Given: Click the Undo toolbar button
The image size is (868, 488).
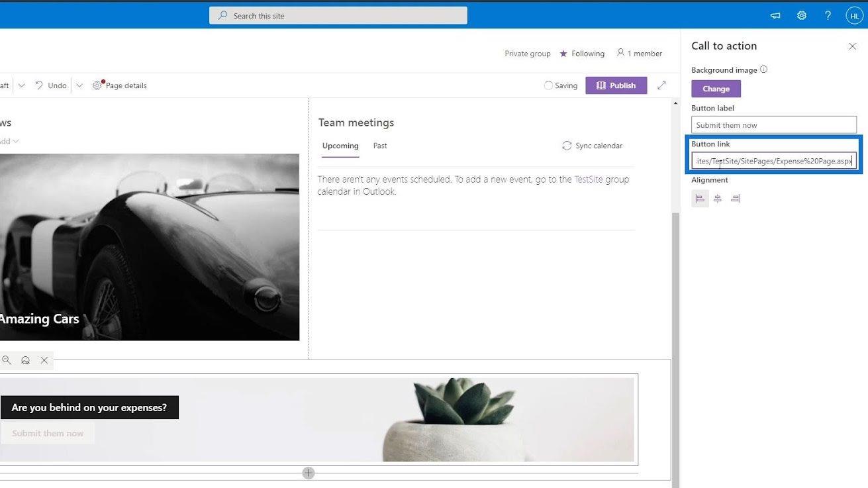Looking at the screenshot, I should pyautogui.click(x=51, y=85).
